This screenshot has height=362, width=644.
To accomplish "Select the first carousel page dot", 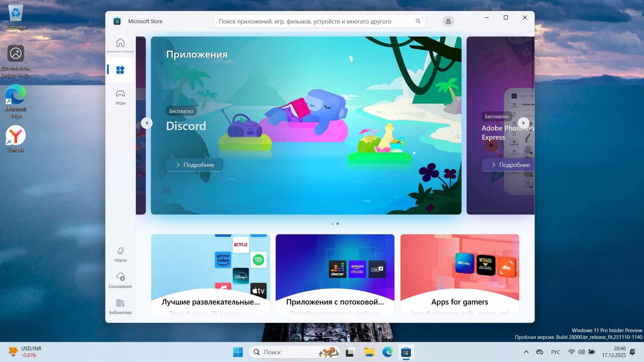I will coord(332,224).
